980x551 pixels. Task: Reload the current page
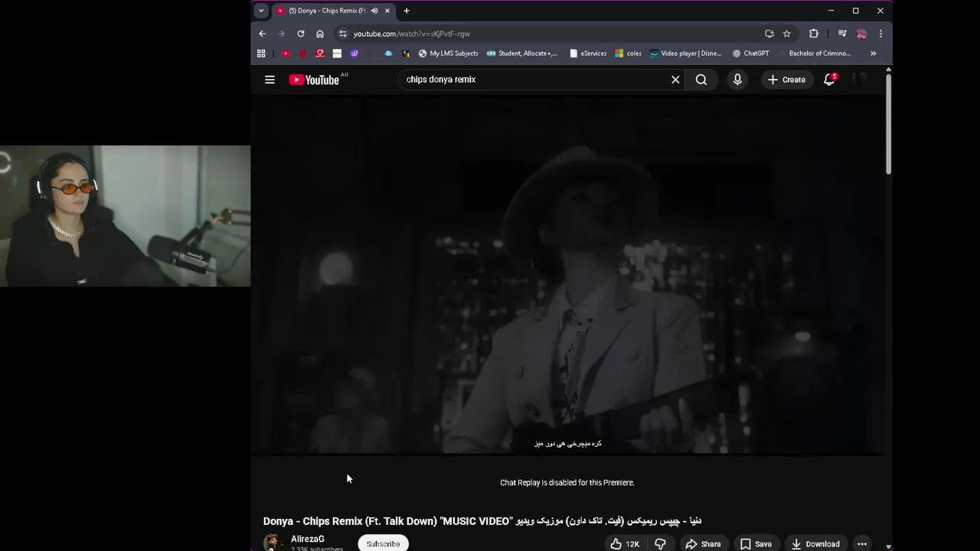coord(301,34)
